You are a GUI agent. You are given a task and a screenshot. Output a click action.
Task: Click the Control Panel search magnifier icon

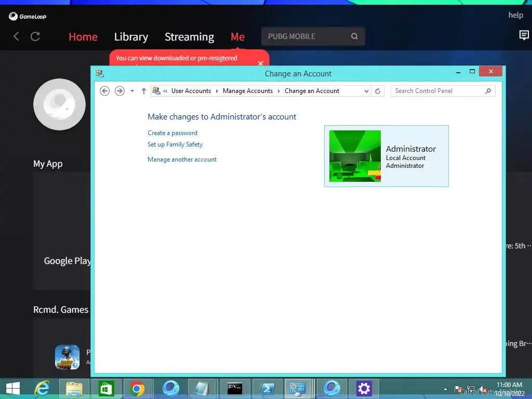pos(488,91)
